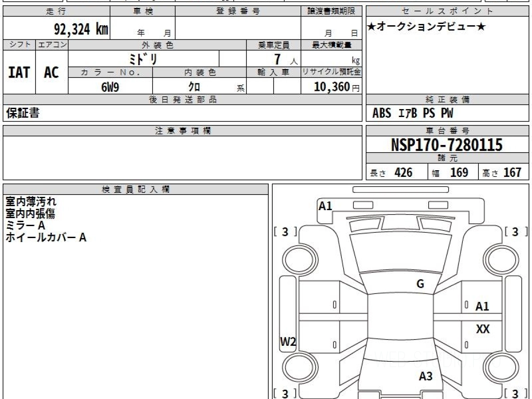Select ABS エアB PS PW equipment line

(x=413, y=113)
